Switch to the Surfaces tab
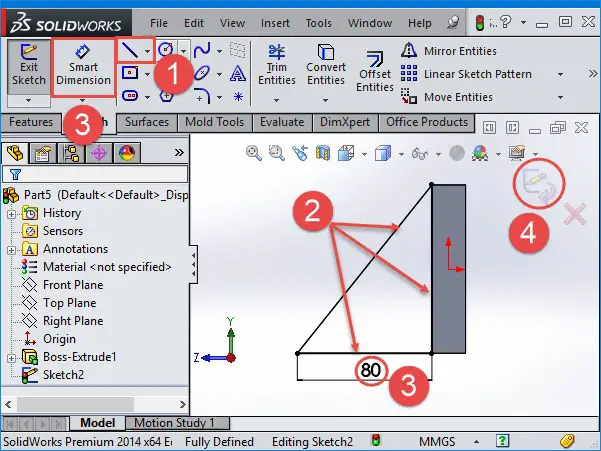Image resolution: width=601 pixels, height=451 pixels. (x=147, y=122)
